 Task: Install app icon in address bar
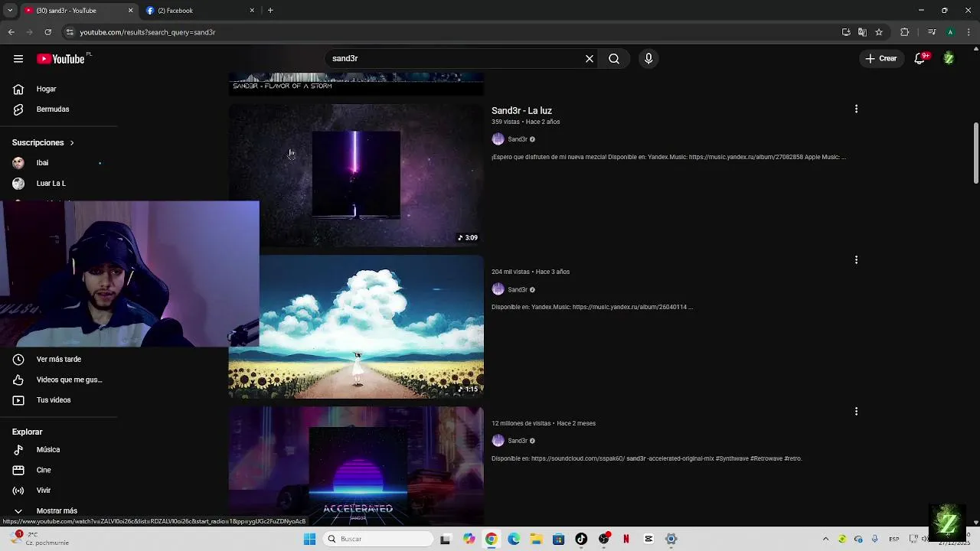tap(846, 32)
